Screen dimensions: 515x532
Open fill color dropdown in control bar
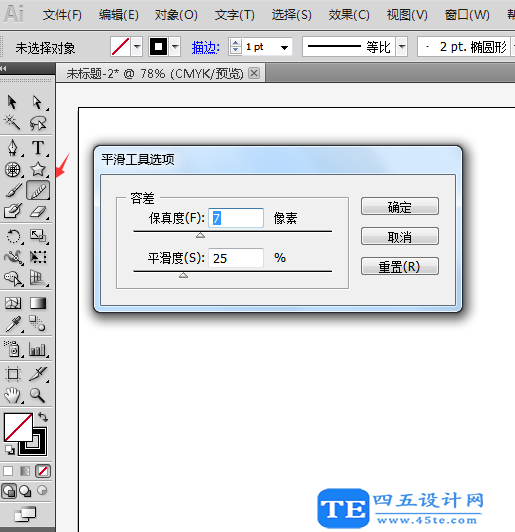coord(137,46)
